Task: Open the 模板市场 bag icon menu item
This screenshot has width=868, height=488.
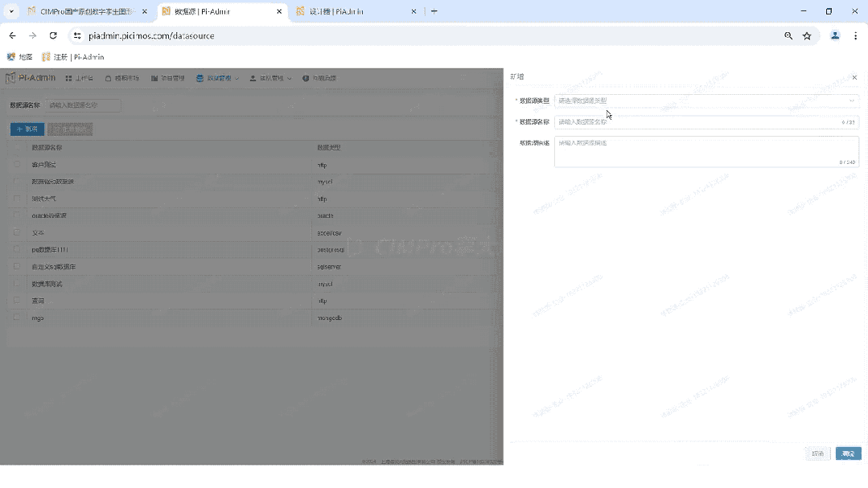Action: (122, 79)
